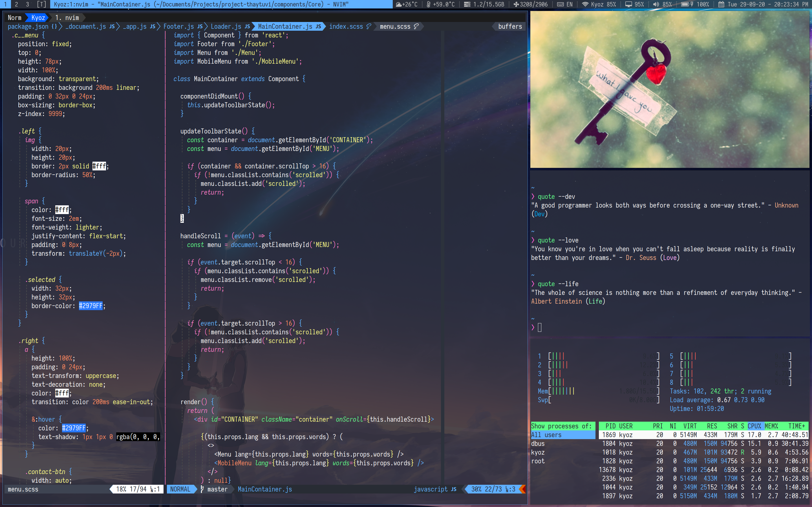Viewport: 812px width, 507px height.
Task: Click the keyboard layout EN icon
Action: pos(560,4)
